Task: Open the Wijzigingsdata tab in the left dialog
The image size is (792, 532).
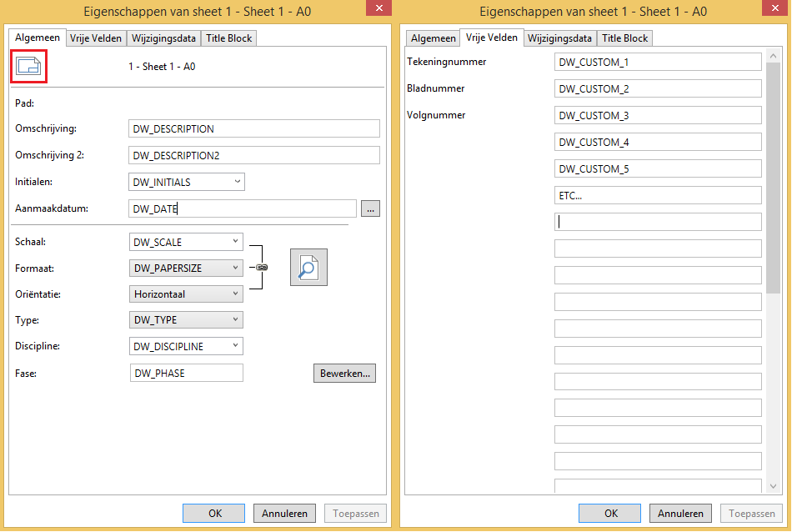Action: [x=163, y=38]
